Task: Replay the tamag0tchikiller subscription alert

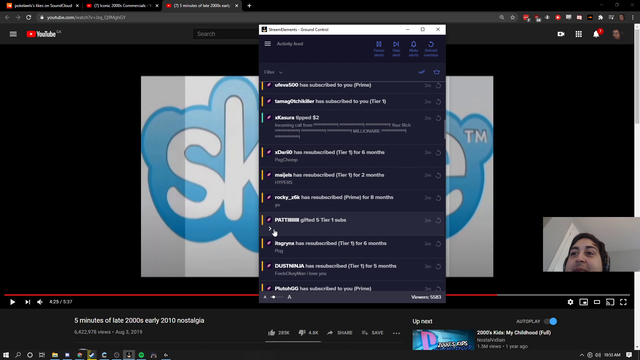Action: coord(438,102)
